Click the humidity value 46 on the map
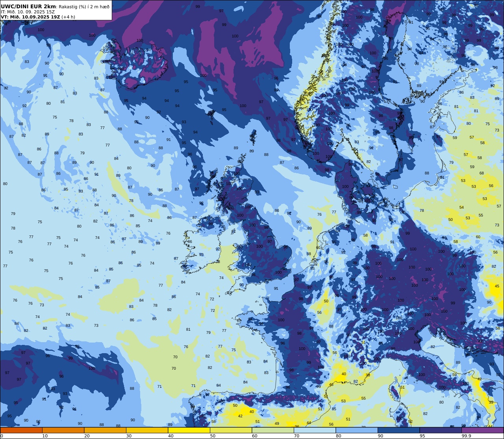The image size is (504, 439). click(331, 385)
